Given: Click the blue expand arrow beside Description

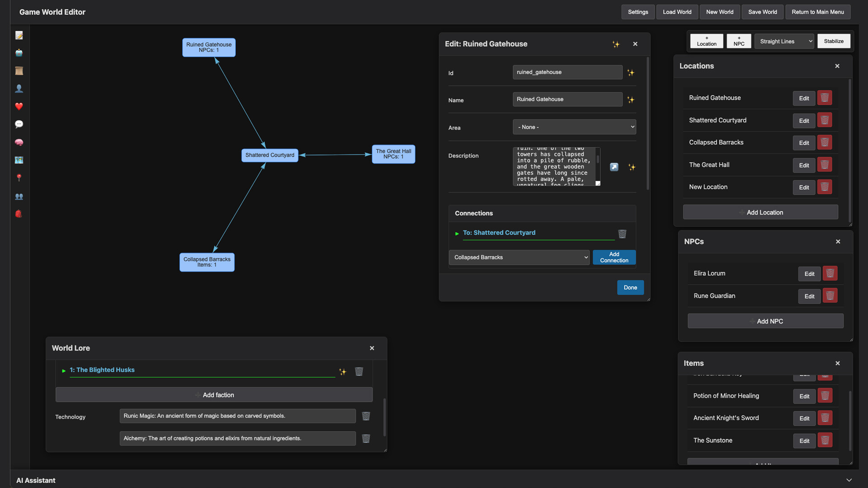Looking at the screenshot, I should coord(614,167).
